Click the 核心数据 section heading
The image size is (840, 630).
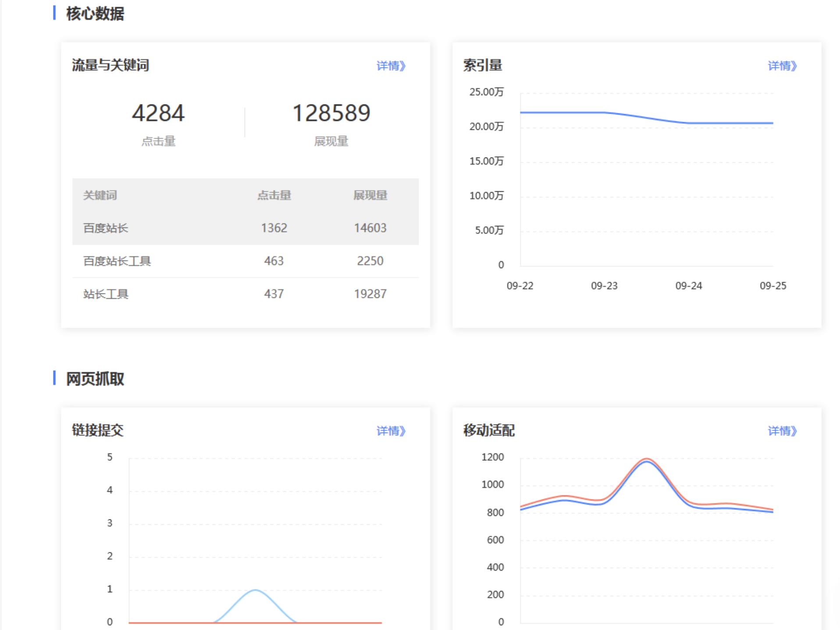[x=95, y=14]
